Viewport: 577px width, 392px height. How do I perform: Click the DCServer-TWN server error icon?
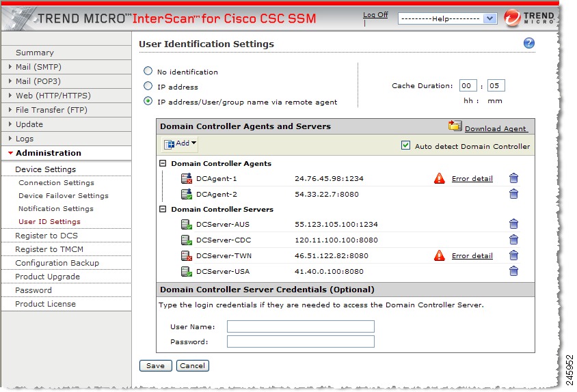coord(187,255)
